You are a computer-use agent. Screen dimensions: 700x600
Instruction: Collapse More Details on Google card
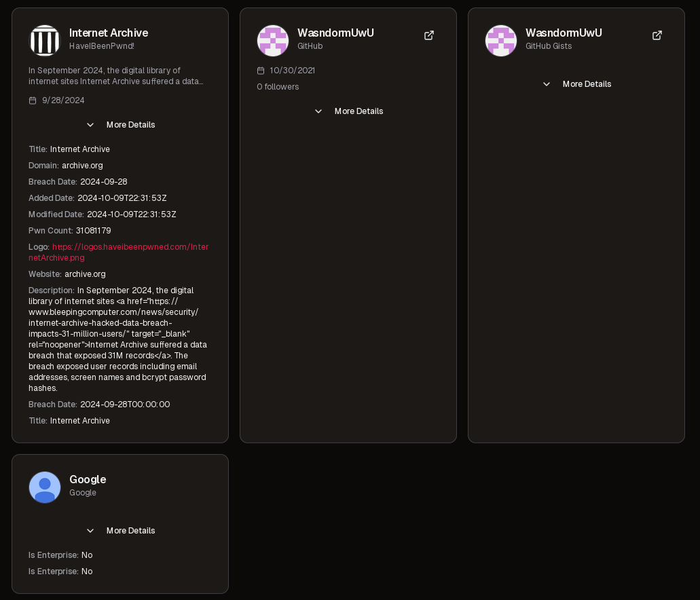[x=120, y=531]
